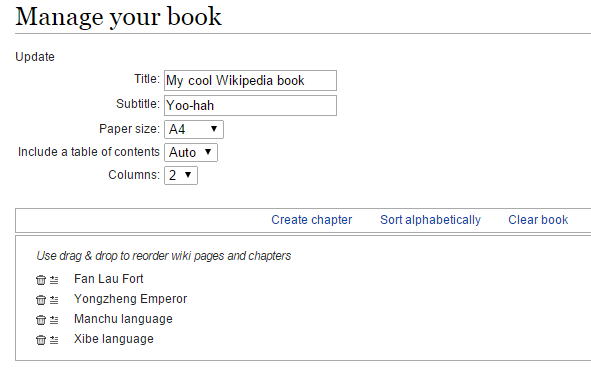Click list icon beside Yongzheng Emperor

pyautogui.click(x=54, y=300)
